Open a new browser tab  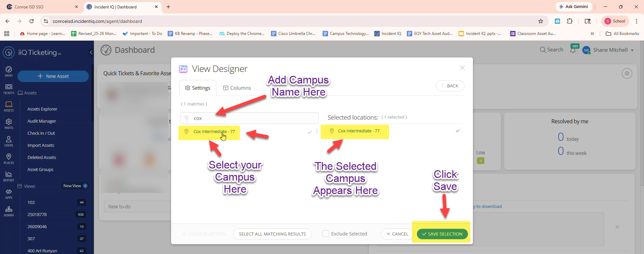point(168,7)
